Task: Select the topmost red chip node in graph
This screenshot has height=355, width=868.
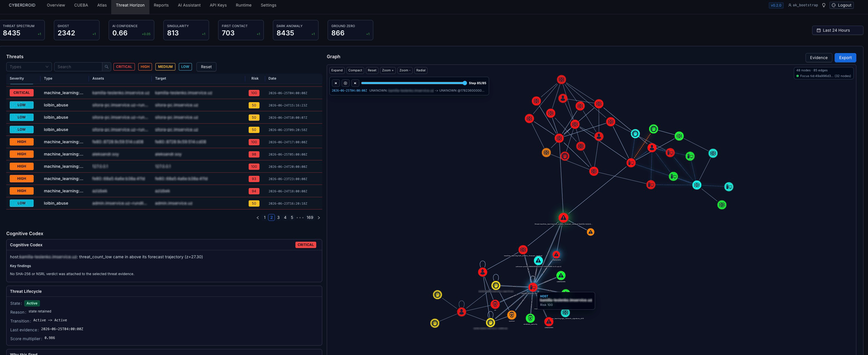Action: tap(561, 80)
